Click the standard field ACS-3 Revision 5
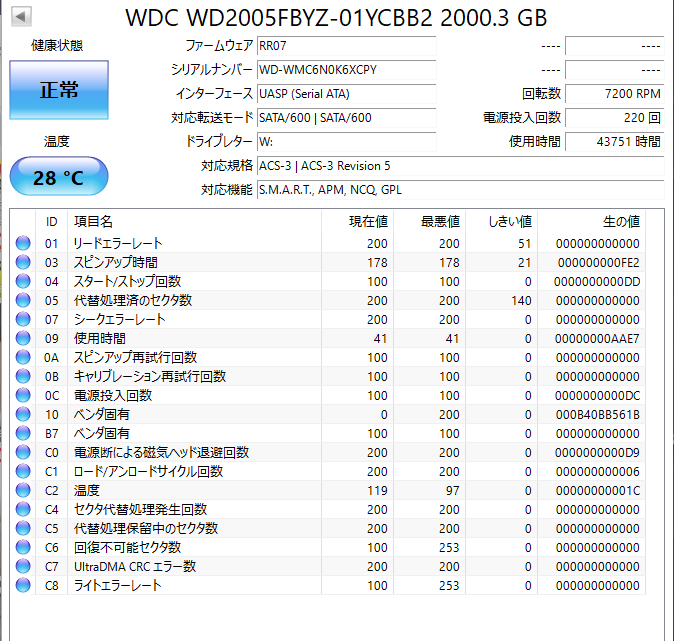 pyautogui.click(x=461, y=166)
